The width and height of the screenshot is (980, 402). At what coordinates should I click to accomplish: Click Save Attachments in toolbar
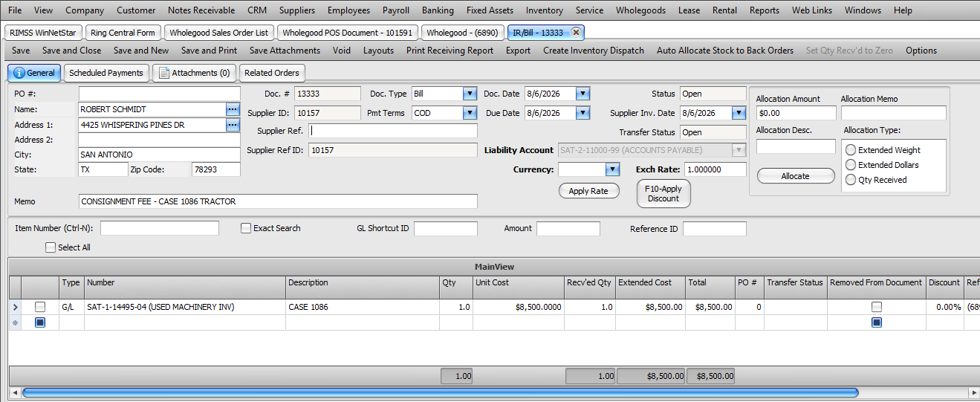[x=285, y=51]
